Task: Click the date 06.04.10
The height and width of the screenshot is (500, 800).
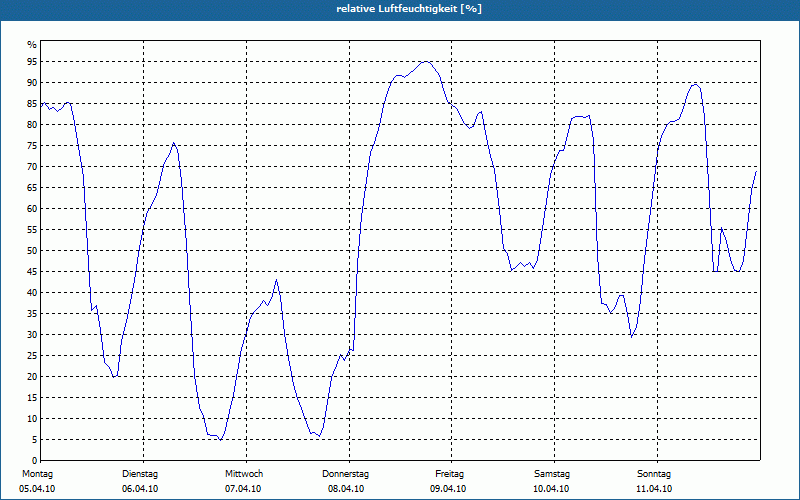Action: click(140, 489)
